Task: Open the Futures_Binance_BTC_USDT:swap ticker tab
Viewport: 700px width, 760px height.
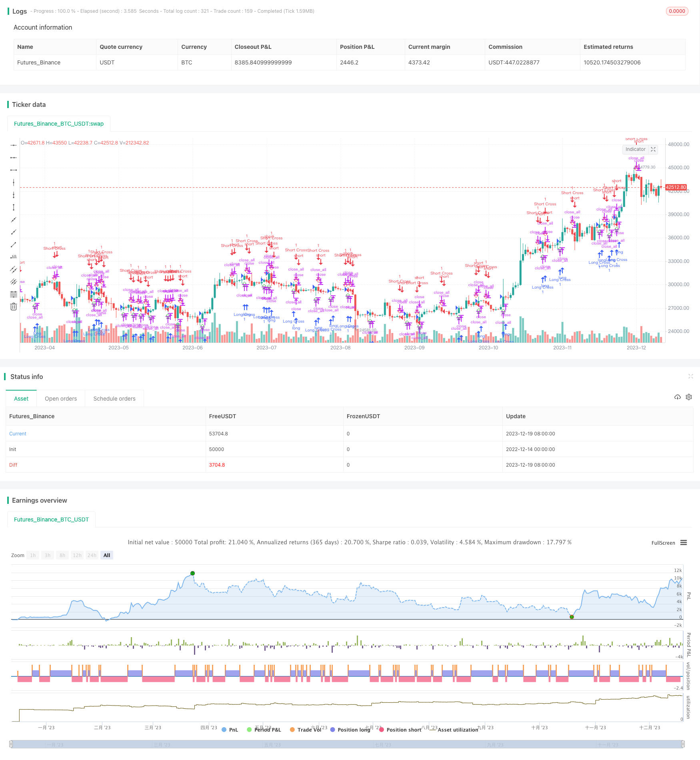Action: (x=59, y=124)
